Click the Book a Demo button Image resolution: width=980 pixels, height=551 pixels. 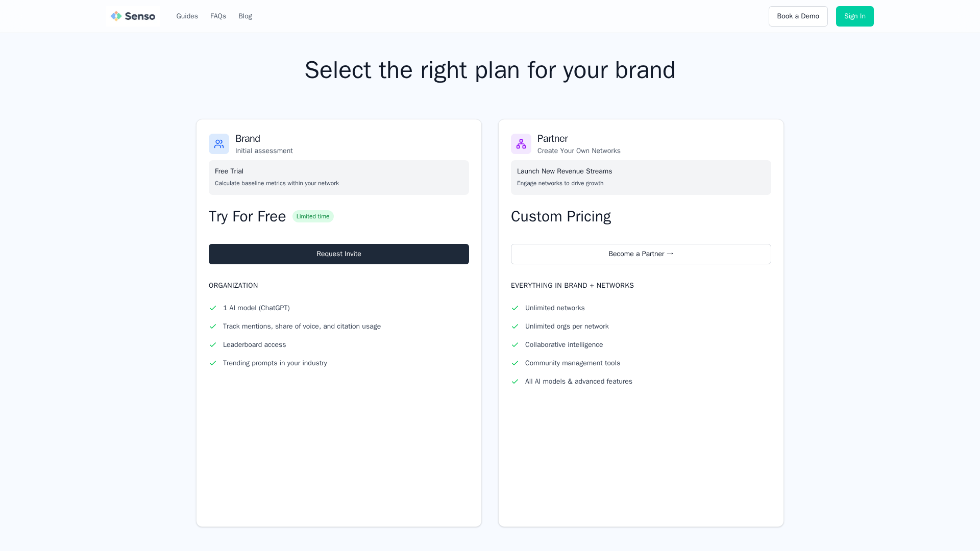click(x=798, y=16)
